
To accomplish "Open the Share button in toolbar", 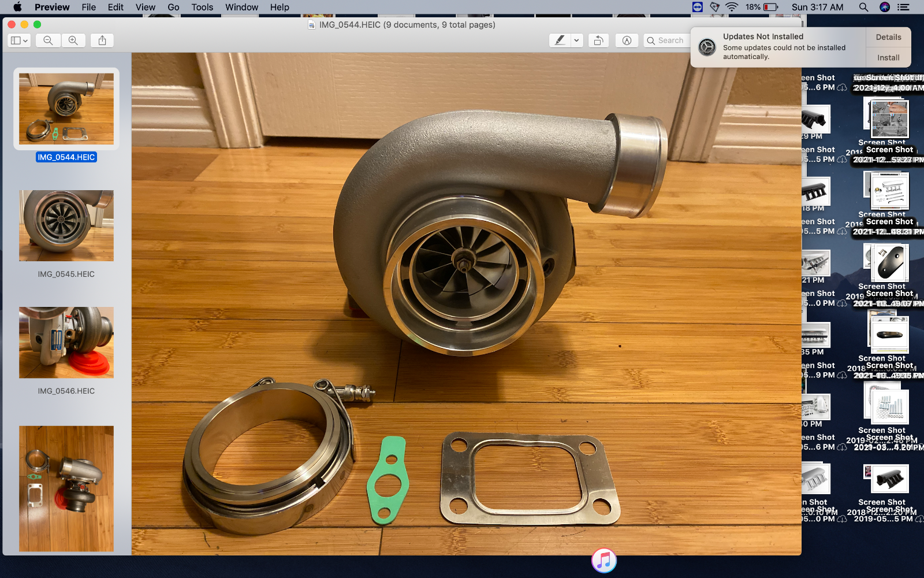I will pos(102,40).
